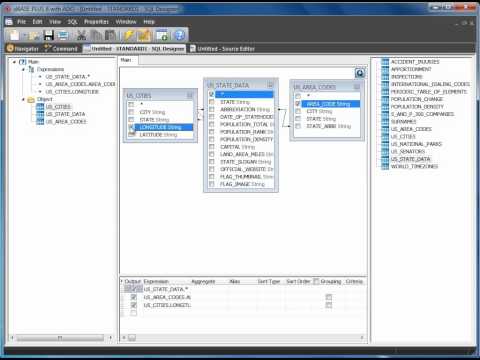
Task: Open the View menu
Action: click(55, 22)
